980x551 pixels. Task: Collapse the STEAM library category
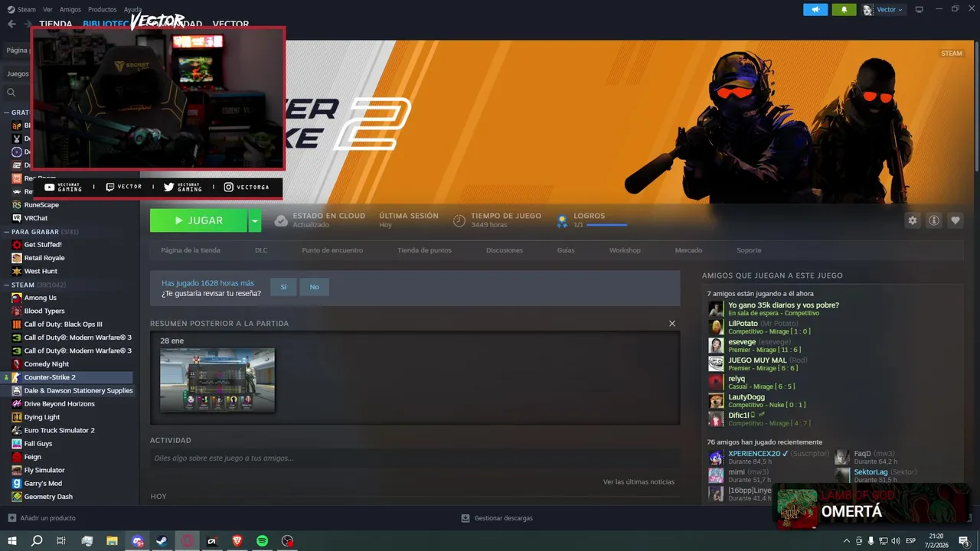(x=7, y=285)
